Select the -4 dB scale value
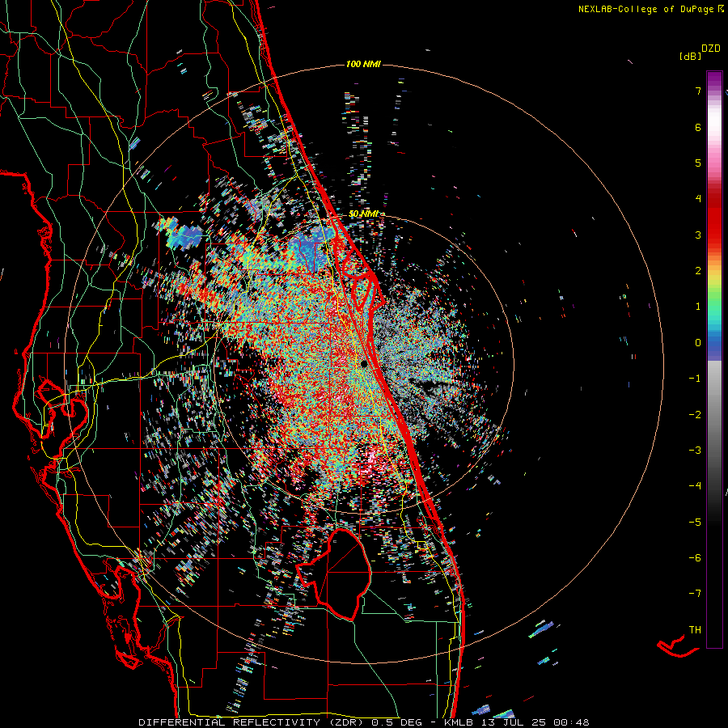 695,486
